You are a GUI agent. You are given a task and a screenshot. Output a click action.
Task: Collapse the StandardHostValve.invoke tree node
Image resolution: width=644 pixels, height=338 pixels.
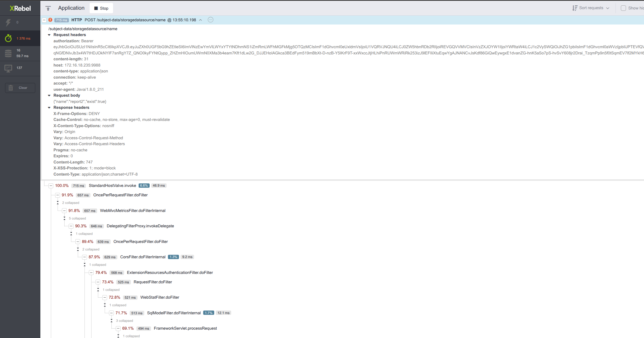(51, 186)
